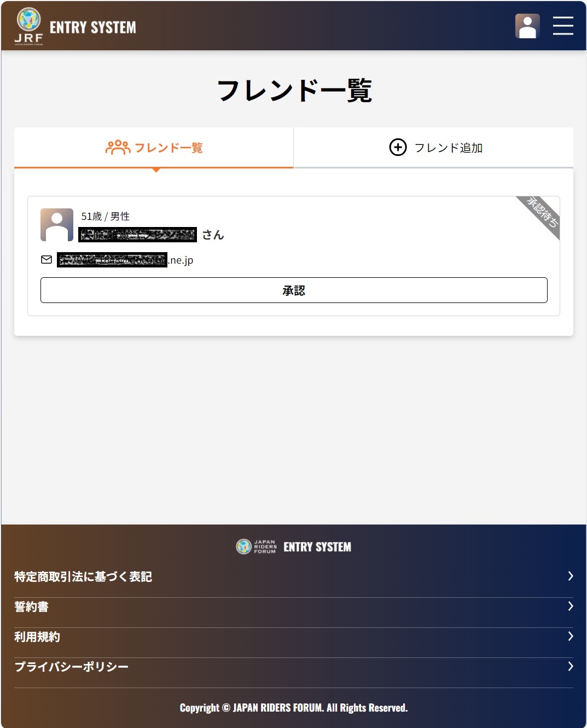Expand chevron beside 特定商取引法に基づく表記
Image resolution: width=587 pixels, height=728 pixels.
[x=571, y=576]
